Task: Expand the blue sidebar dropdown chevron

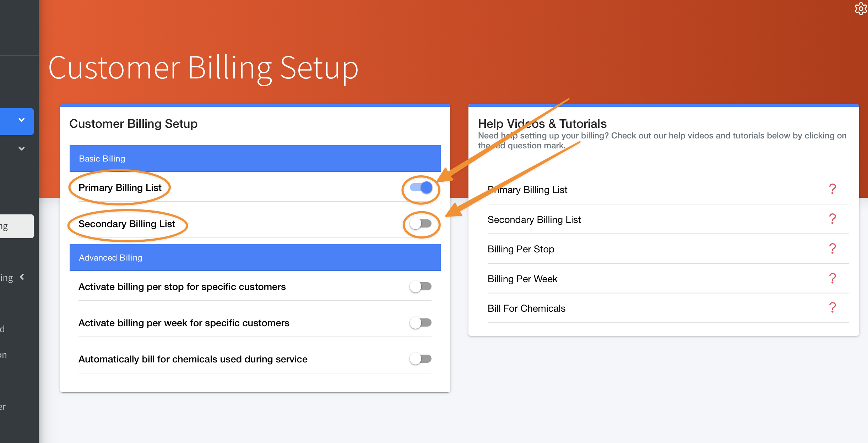Action: (22, 120)
